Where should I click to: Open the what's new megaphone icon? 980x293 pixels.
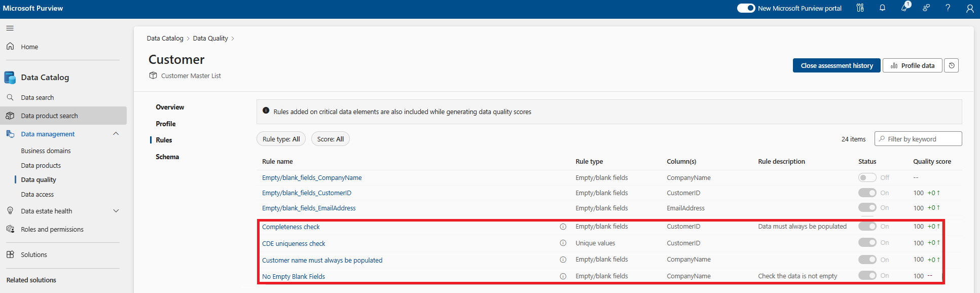[904, 8]
